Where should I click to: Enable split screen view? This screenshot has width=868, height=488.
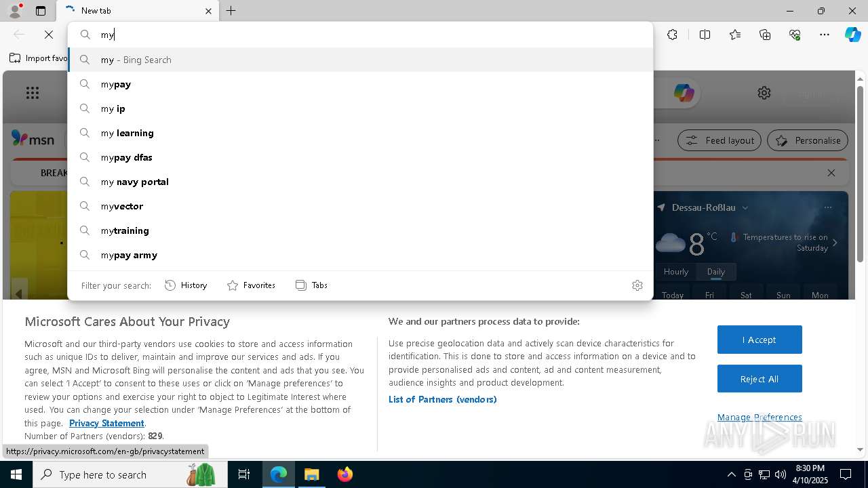coord(705,35)
